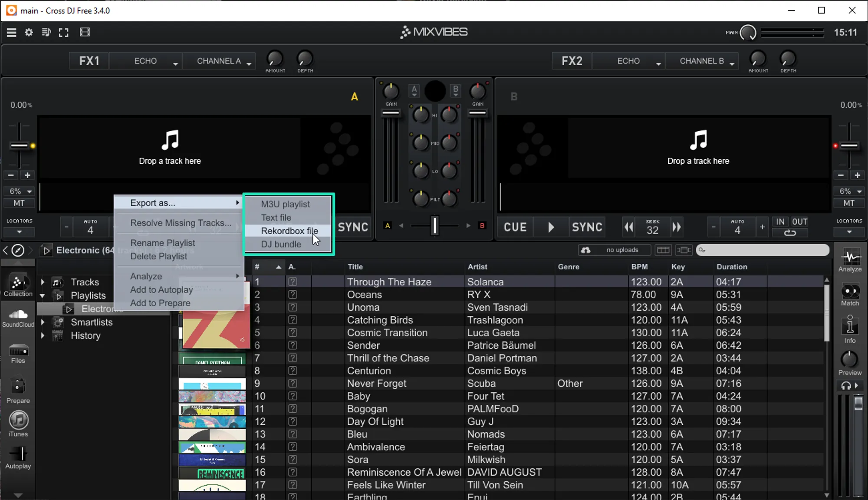
Task: Open the settings gear icon
Action: (x=29, y=32)
